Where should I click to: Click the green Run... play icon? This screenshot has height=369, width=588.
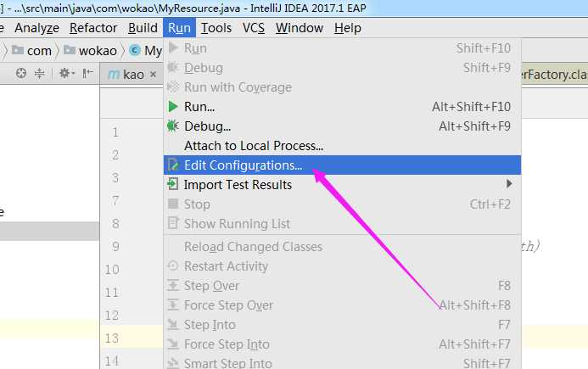[173, 107]
